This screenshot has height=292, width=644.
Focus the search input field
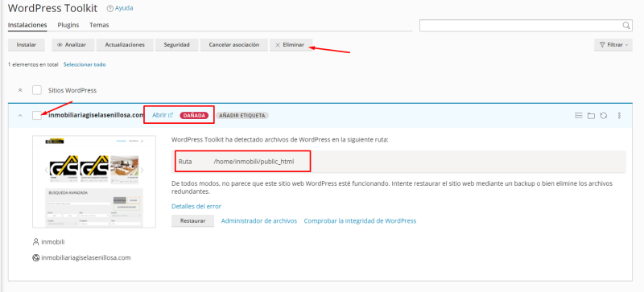point(526,26)
